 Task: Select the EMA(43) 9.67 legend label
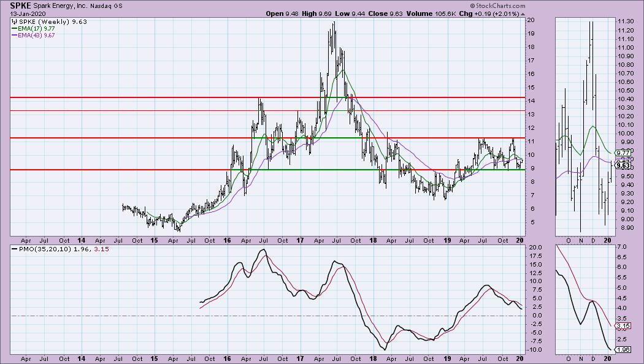36,36
